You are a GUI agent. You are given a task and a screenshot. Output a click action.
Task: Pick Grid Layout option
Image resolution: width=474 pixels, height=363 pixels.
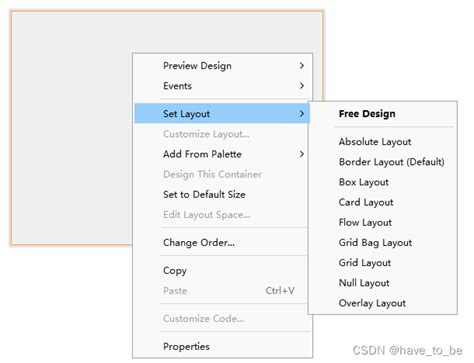(365, 263)
